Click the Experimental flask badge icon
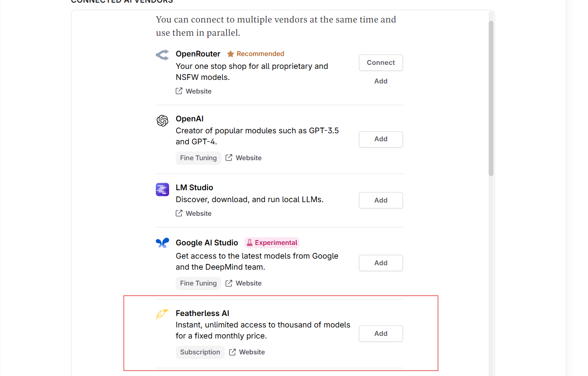The height and width of the screenshot is (376, 588). click(x=249, y=243)
